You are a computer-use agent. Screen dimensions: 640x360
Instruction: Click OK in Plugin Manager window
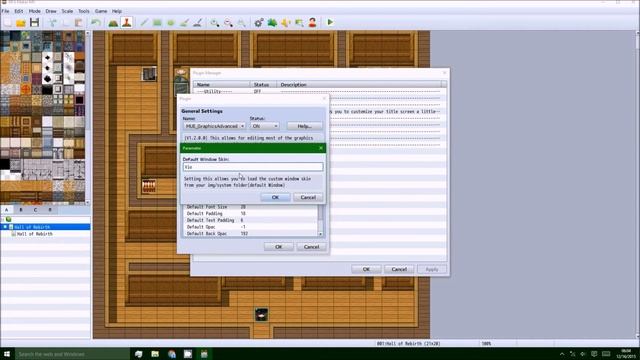366,269
